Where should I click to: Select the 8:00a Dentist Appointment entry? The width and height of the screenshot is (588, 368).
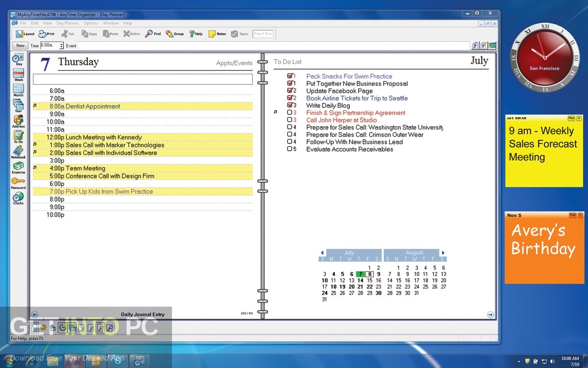click(143, 106)
